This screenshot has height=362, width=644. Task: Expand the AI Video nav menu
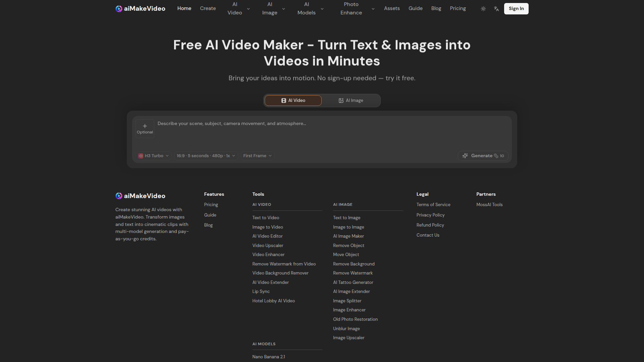pyautogui.click(x=238, y=8)
